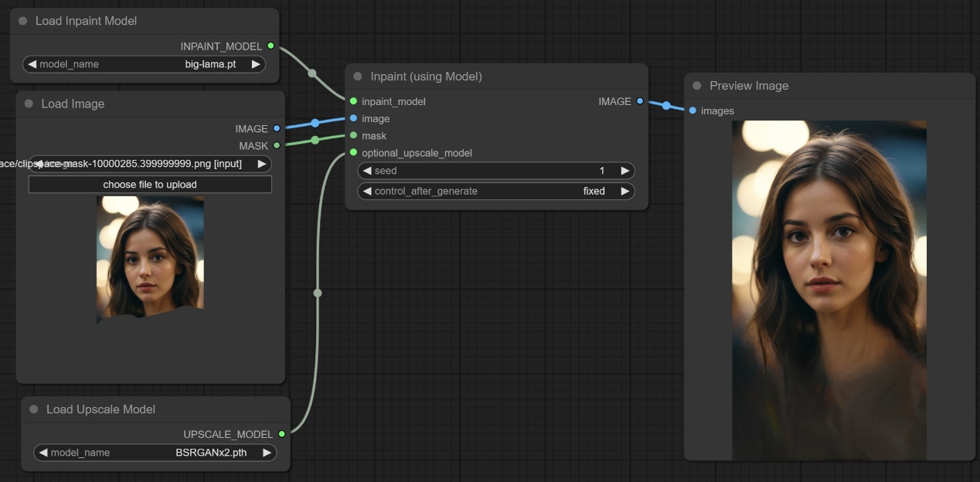
Task: Open the control_after_generate fixed dropdown
Action: pos(495,191)
